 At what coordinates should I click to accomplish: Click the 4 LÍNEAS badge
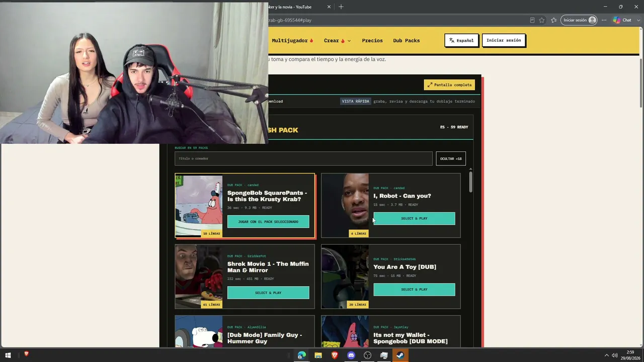point(359,233)
